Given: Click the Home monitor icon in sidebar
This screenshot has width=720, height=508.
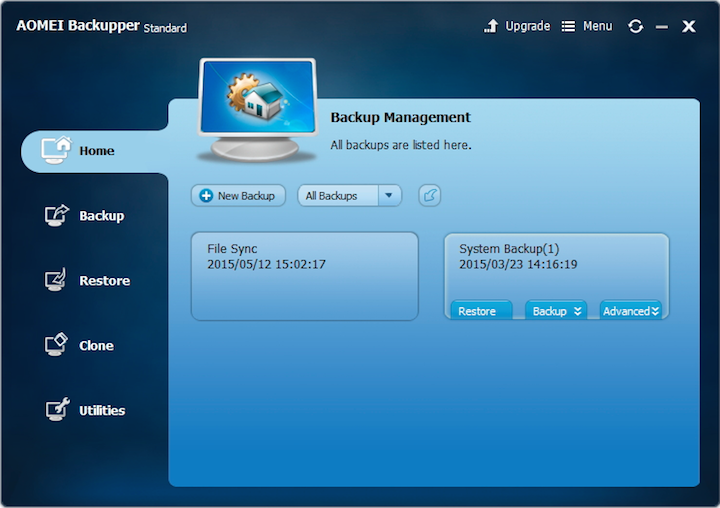Looking at the screenshot, I should (56, 150).
